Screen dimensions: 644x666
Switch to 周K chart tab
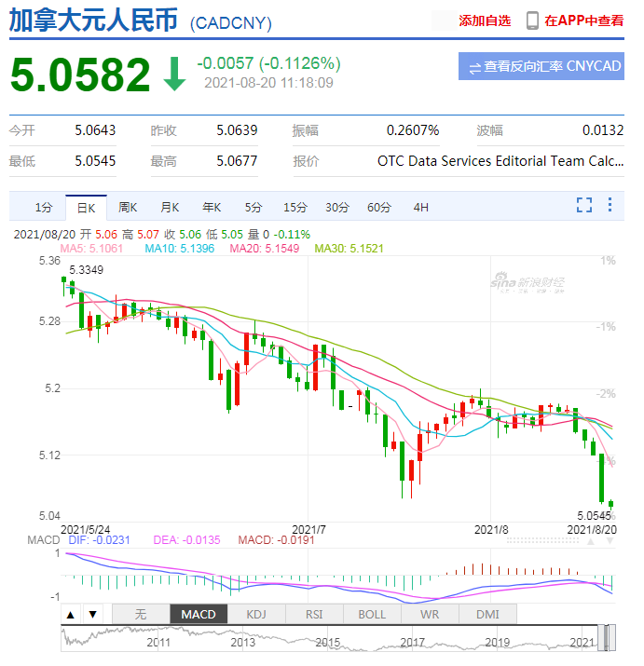(128, 208)
